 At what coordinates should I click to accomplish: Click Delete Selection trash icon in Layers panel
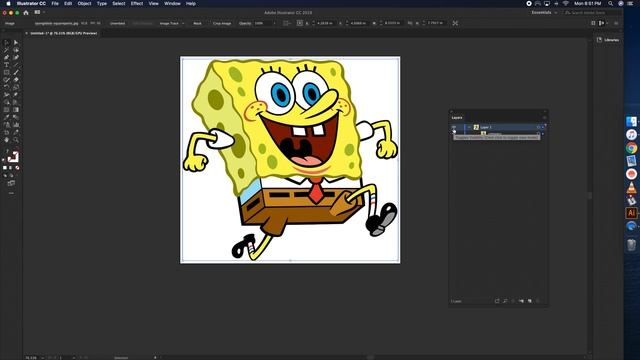538,301
